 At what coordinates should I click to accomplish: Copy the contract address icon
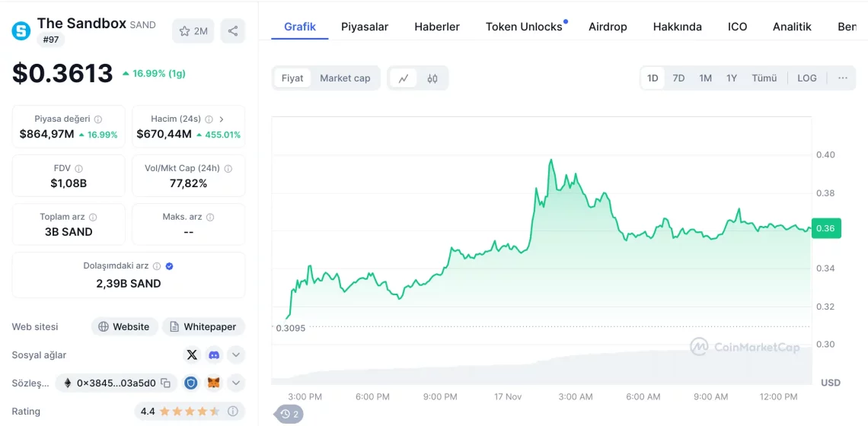[165, 383]
